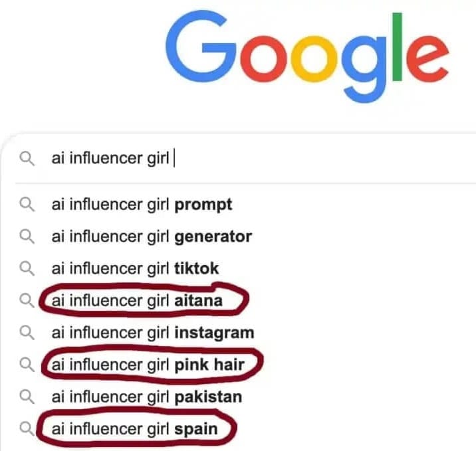Click the magnifier icon beside the 'instagram' suggestion
This screenshot has width=476, height=451.
[27, 333]
